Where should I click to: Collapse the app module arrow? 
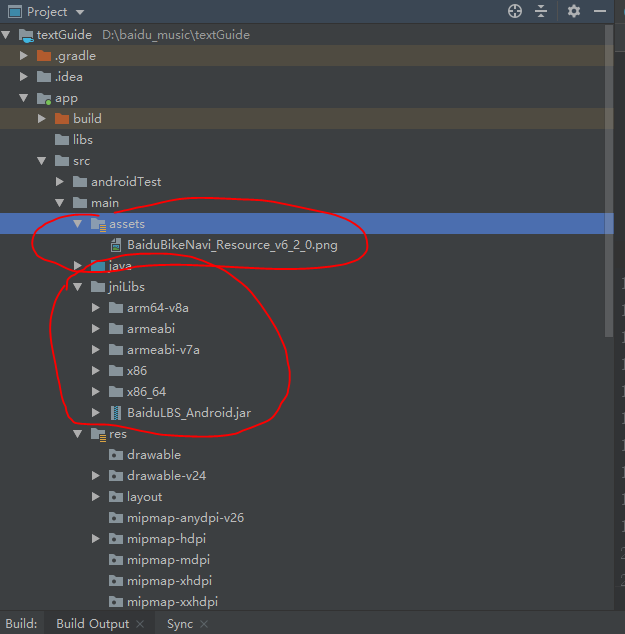(23, 98)
